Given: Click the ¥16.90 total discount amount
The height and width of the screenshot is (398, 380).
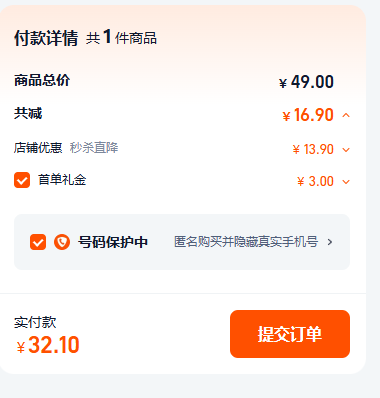Looking at the screenshot, I should pyautogui.click(x=308, y=115).
